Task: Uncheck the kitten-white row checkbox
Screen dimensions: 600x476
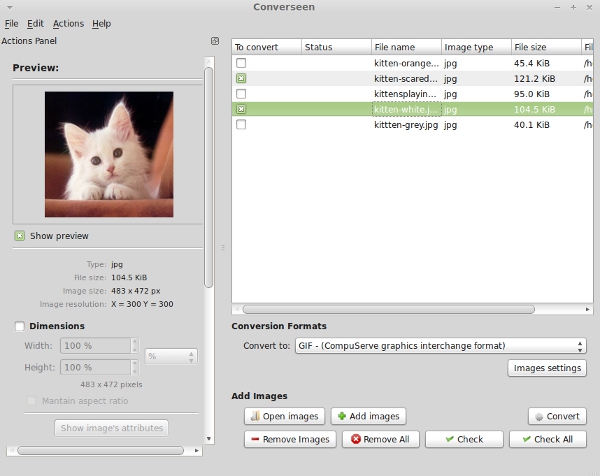Action: 241,109
